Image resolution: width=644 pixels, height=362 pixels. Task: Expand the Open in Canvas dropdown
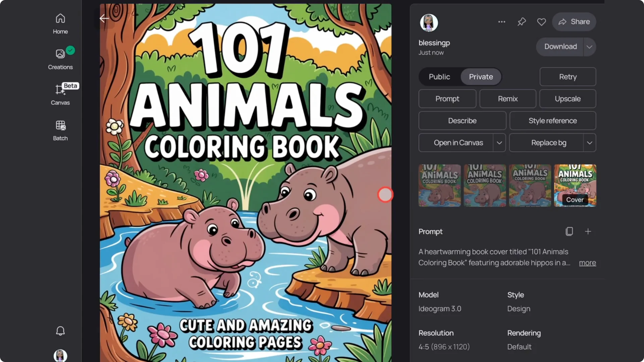pos(499,142)
